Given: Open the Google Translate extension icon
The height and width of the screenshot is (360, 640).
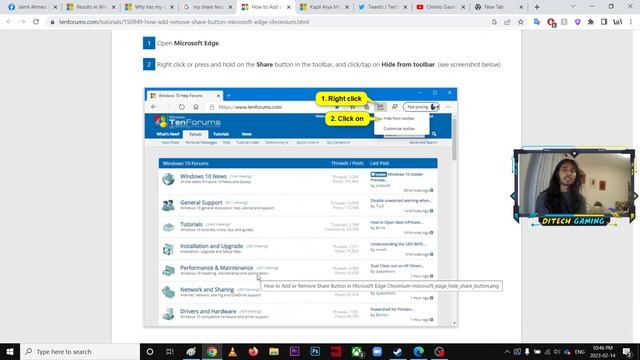Looking at the screenshot, I should pyautogui.click(x=537, y=22).
